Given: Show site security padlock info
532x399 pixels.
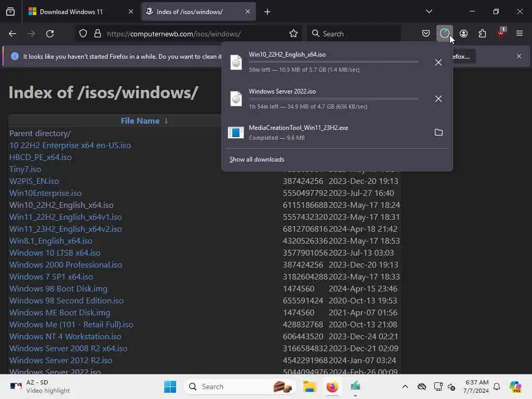Looking at the screenshot, I should click(x=98, y=34).
